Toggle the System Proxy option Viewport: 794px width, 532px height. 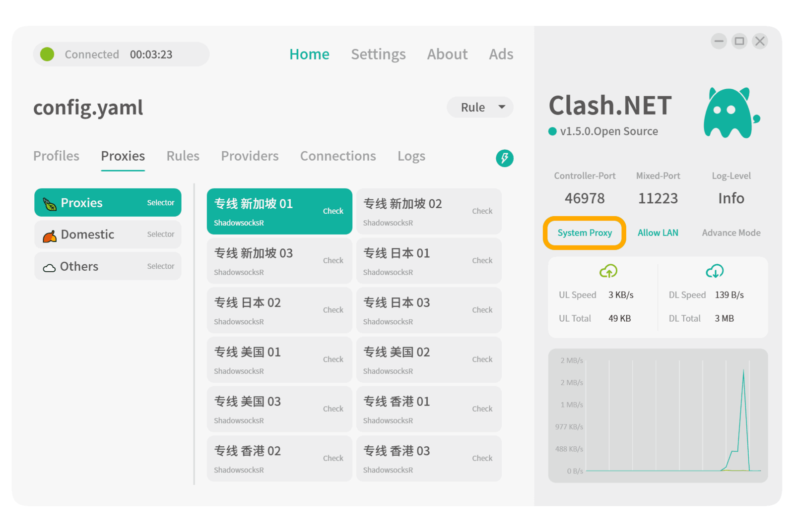click(x=584, y=233)
